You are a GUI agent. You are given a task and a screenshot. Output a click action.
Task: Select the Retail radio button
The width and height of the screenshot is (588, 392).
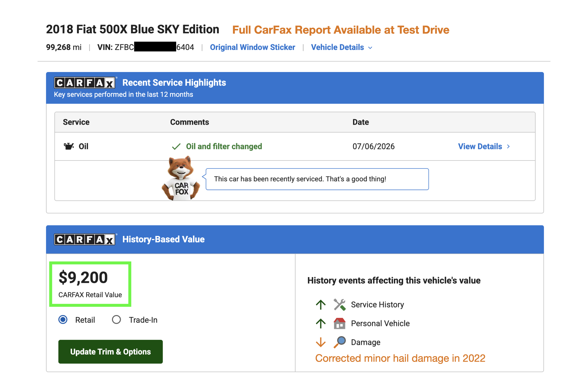click(x=63, y=320)
